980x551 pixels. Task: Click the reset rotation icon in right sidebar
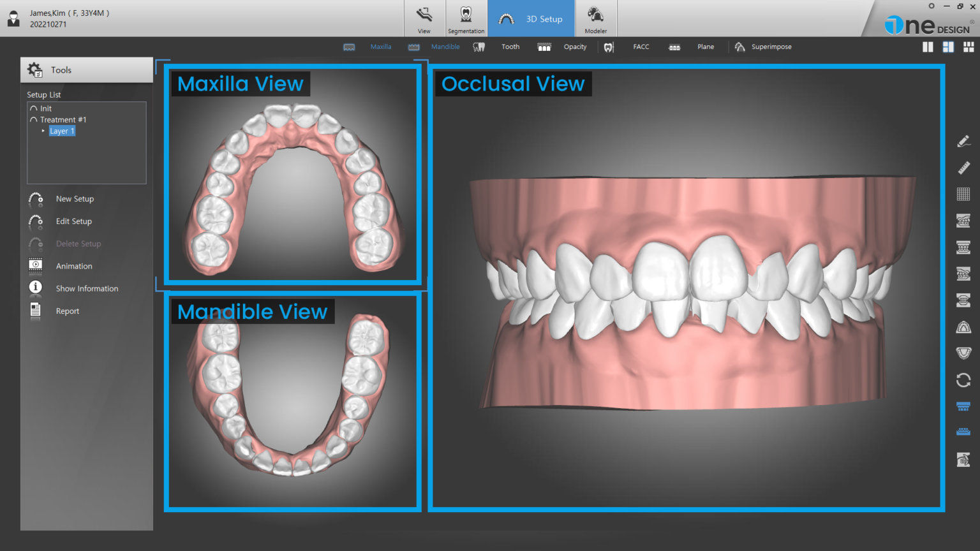click(x=963, y=380)
